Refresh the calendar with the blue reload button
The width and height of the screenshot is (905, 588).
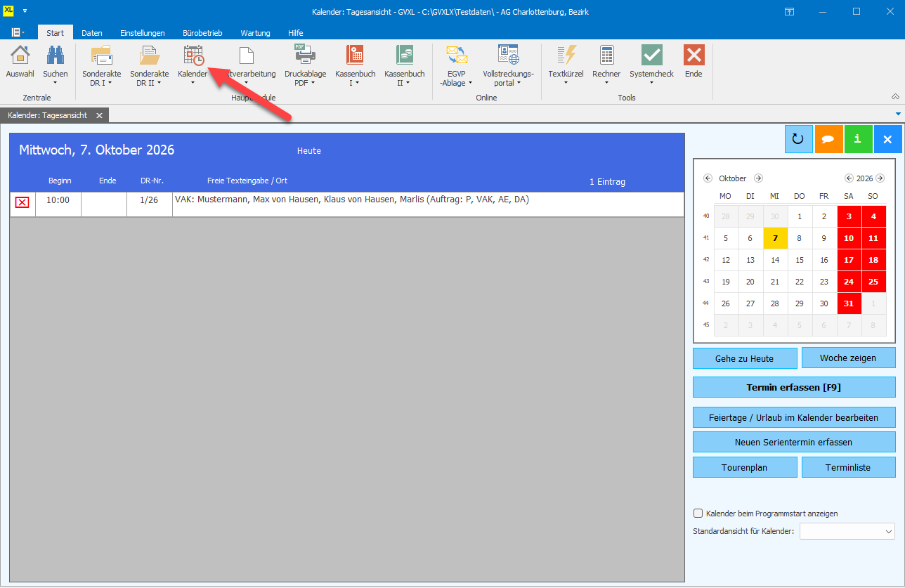[798, 139]
